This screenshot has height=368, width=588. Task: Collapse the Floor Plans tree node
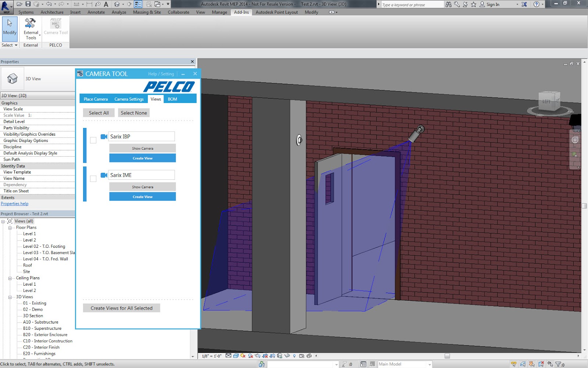[9, 227]
